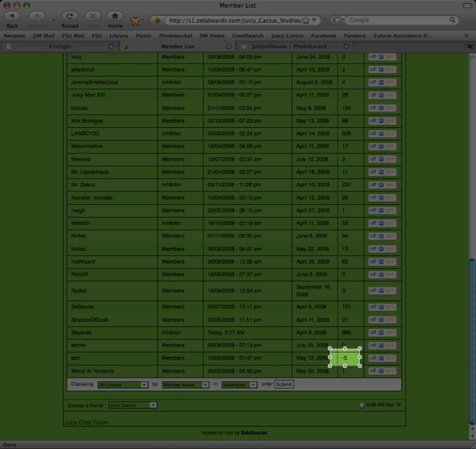Open the Juicy Cactus theme selector

(x=133, y=406)
